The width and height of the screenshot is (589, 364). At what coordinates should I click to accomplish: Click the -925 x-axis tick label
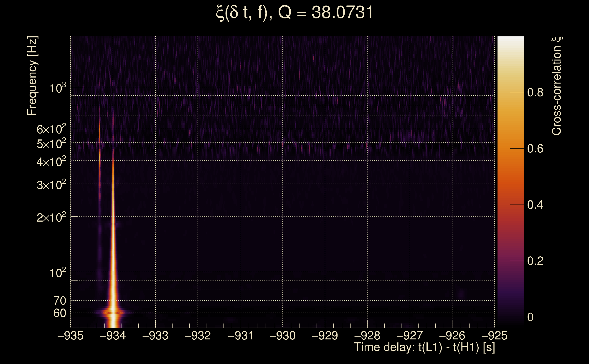494,336
